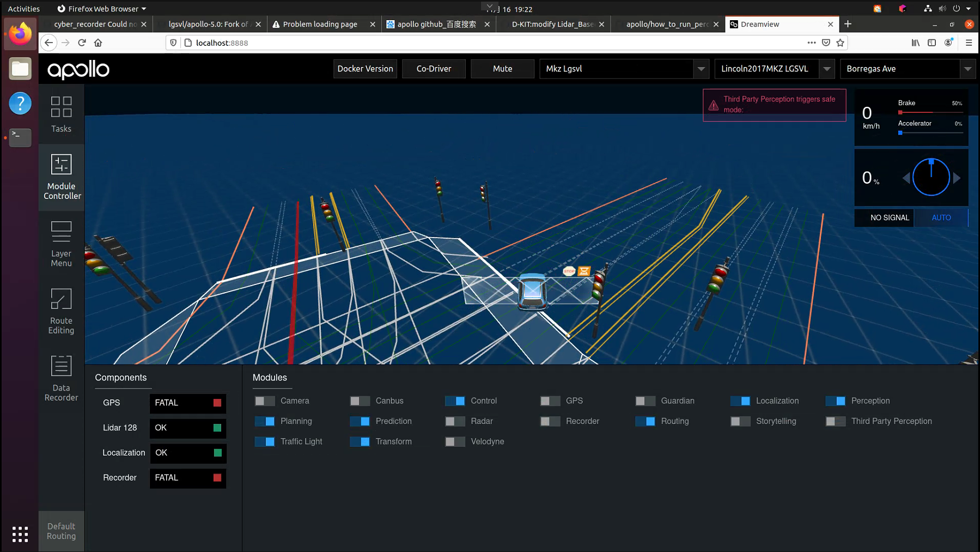Select the Module Controller sidebar icon
The width and height of the screenshot is (980, 552).
pyautogui.click(x=60, y=177)
